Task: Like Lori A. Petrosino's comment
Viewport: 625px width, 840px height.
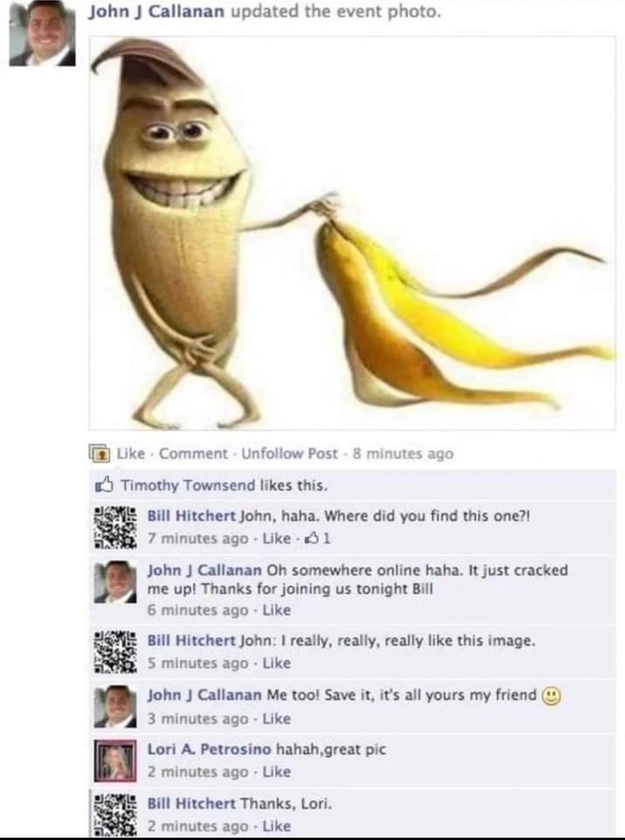Action: (277, 772)
